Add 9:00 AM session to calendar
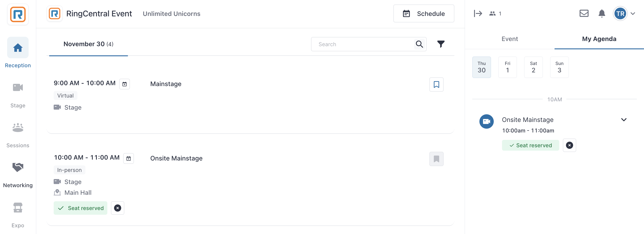This screenshot has width=644, height=234. pos(125,84)
